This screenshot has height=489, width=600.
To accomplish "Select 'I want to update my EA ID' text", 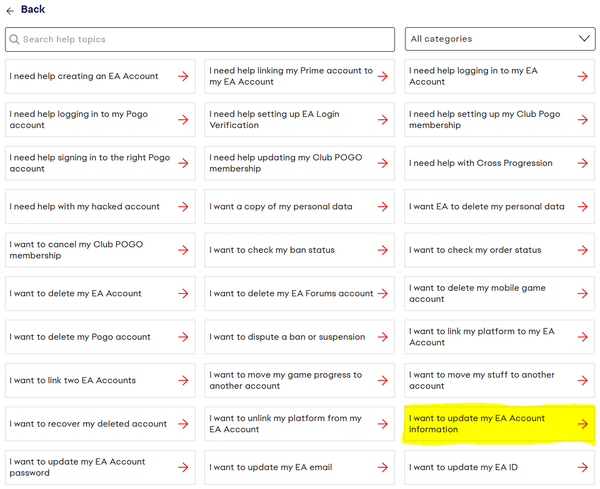I will point(463,467).
